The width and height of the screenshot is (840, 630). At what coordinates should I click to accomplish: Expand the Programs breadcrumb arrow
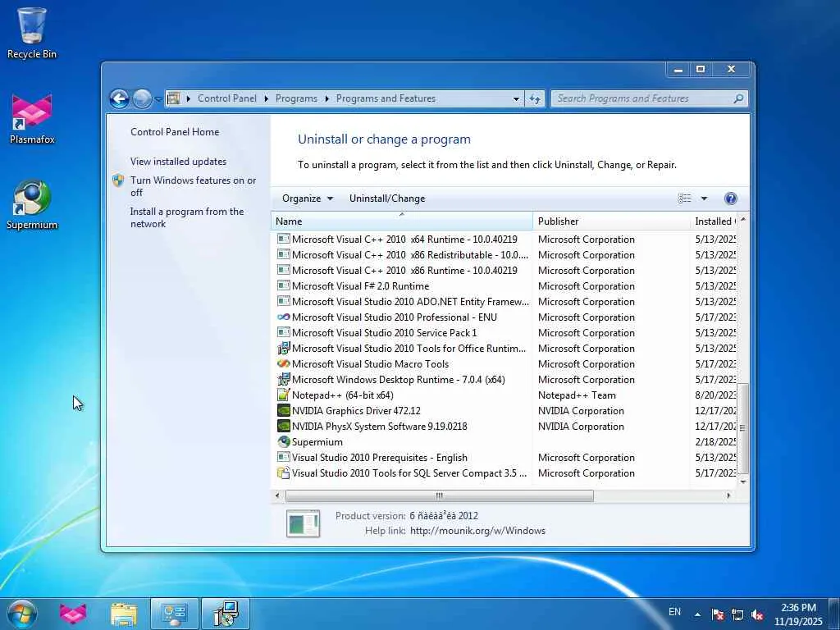pos(326,98)
